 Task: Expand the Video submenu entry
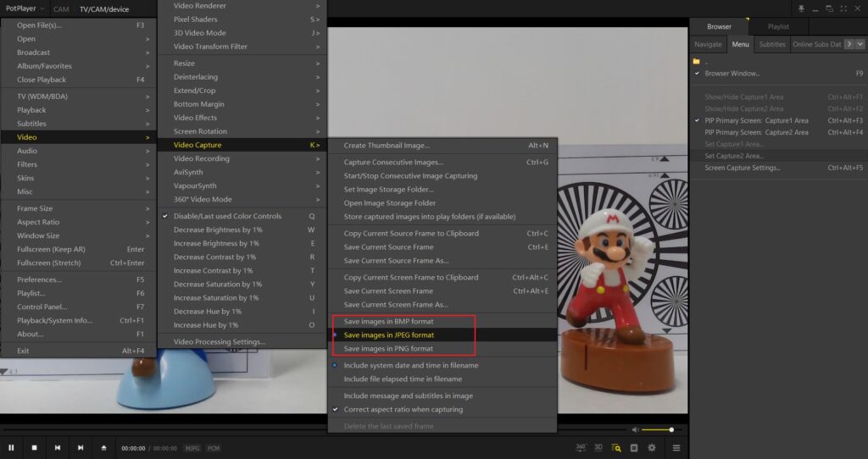click(x=79, y=137)
